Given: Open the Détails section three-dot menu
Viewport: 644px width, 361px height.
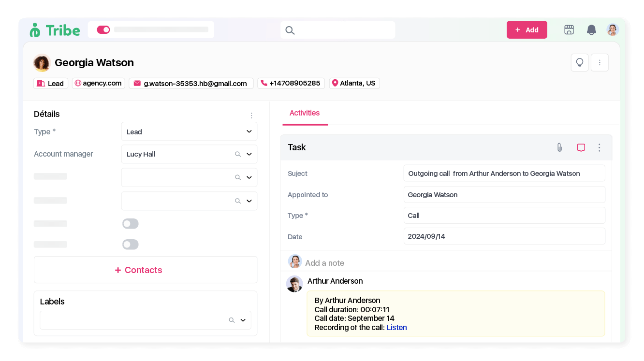Looking at the screenshot, I should click(251, 116).
